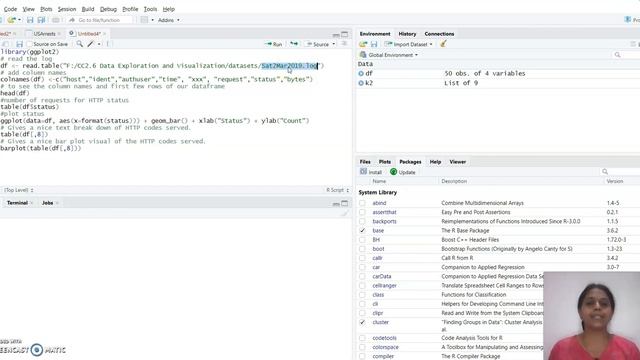The height and width of the screenshot is (360, 640).
Task: Close the USArrests editor tab
Action: 59,34
